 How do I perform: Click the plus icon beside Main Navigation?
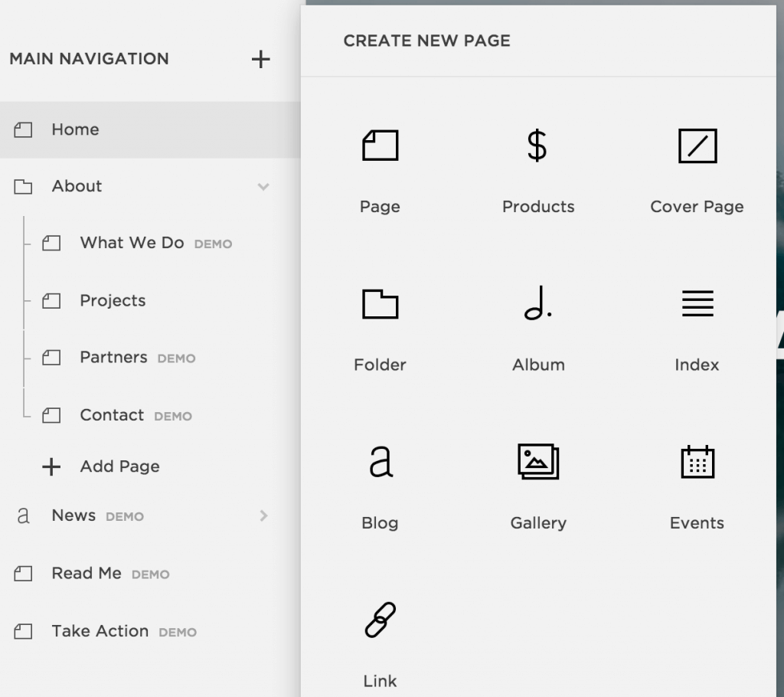(x=260, y=59)
